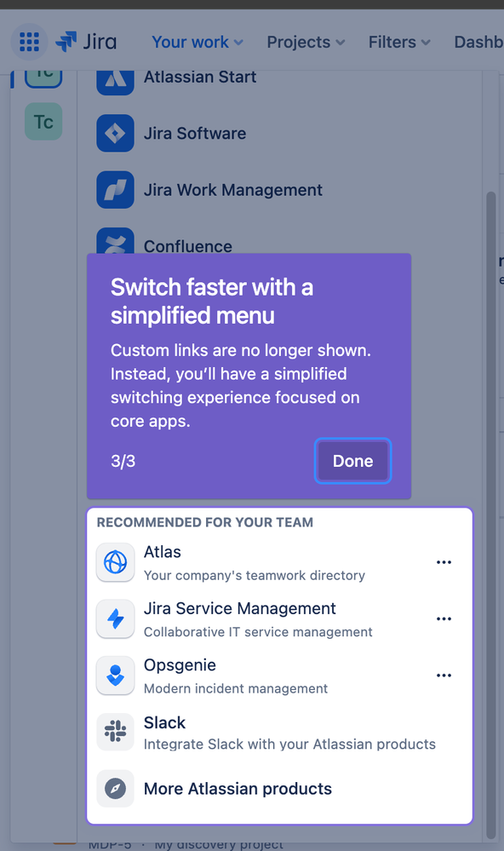
Task: Open Jira Service Management recommendation
Action: point(279,618)
